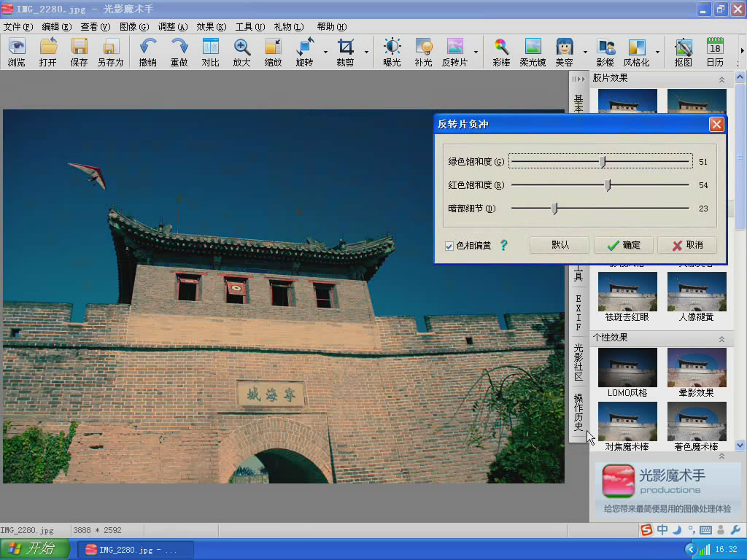
Task: Cancel dialog with 取消 button
Action: [687, 245]
